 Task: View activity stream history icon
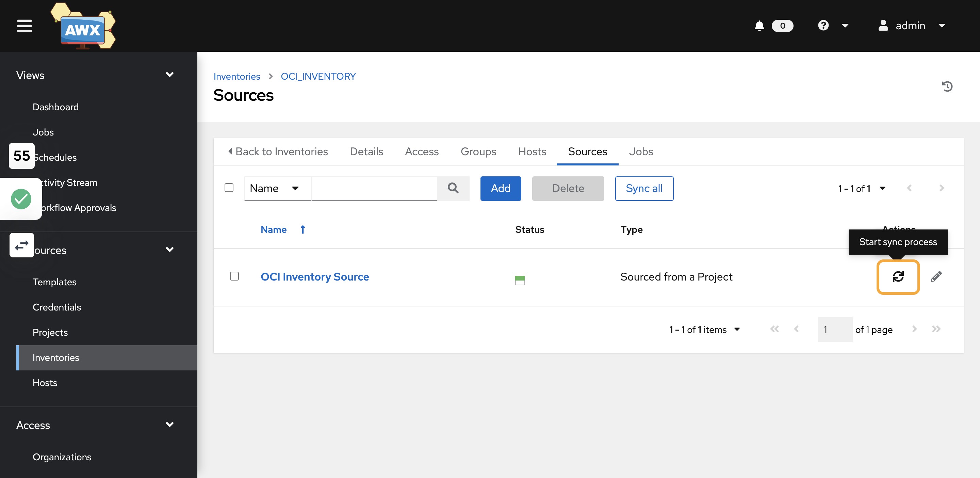[947, 86]
